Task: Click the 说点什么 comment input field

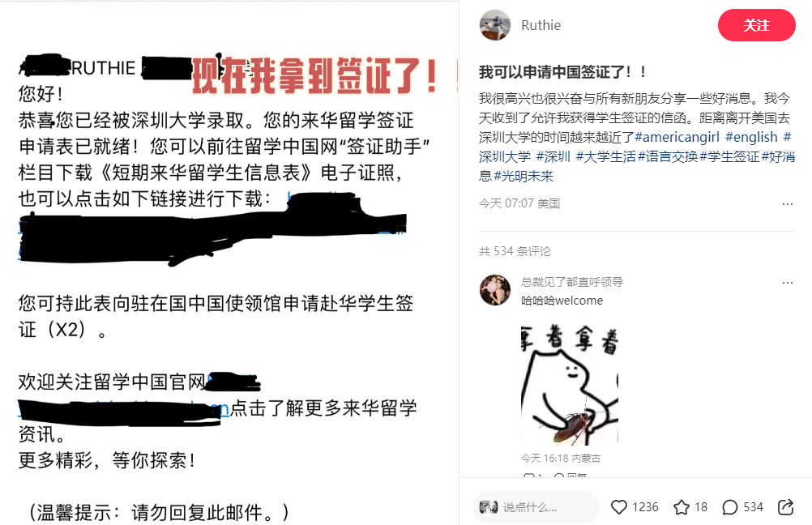Action: (536, 507)
